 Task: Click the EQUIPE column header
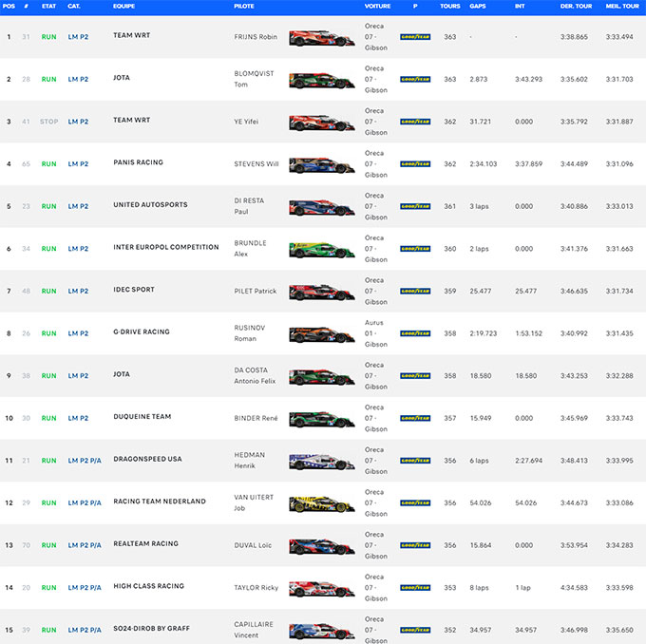[x=123, y=6]
